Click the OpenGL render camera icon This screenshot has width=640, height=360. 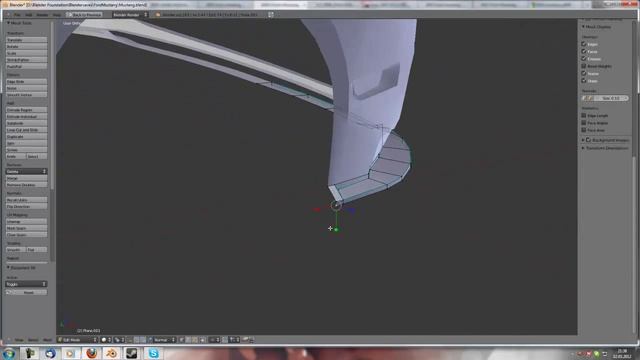click(245, 340)
